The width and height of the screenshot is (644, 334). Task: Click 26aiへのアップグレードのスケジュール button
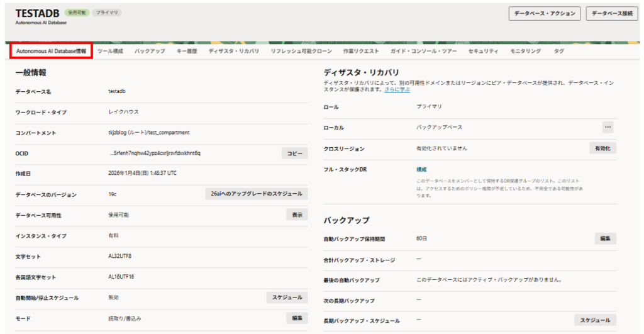click(257, 194)
